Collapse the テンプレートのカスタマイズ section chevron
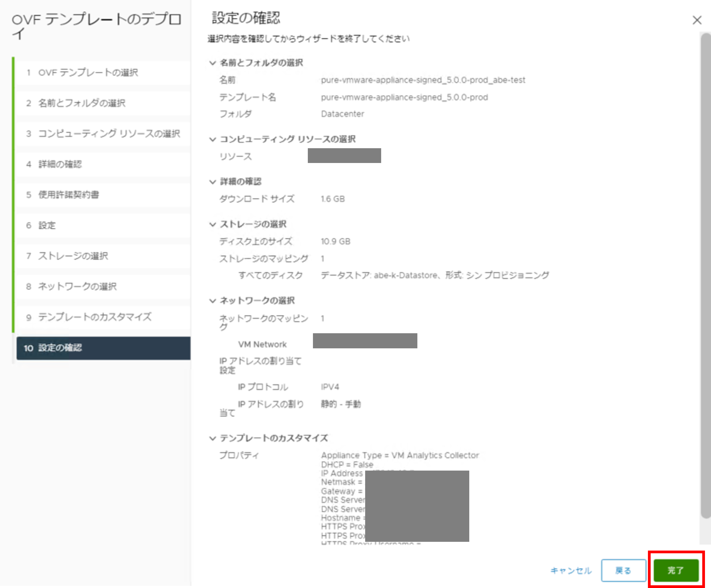This screenshot has width=711, height=588. point(213,438)
